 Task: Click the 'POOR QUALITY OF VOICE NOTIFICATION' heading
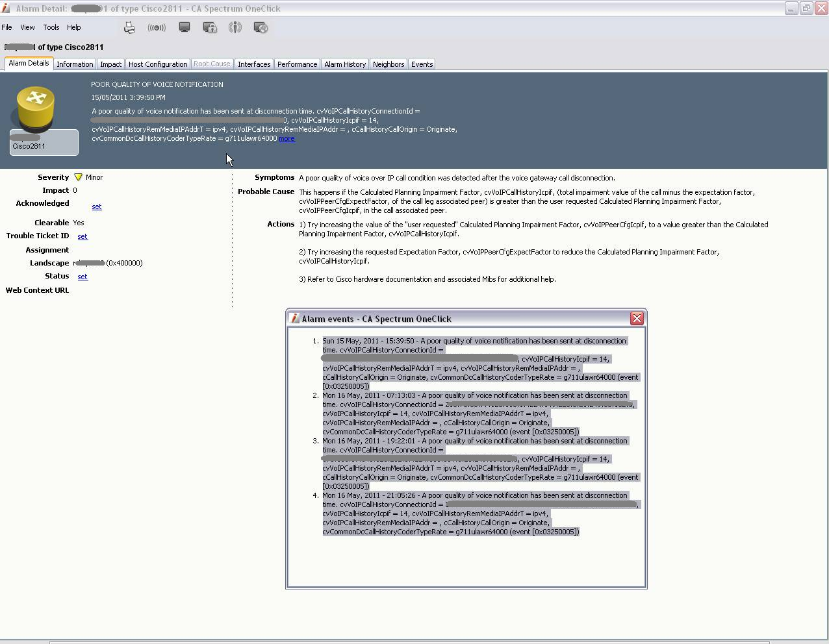(x=157, y=84)
